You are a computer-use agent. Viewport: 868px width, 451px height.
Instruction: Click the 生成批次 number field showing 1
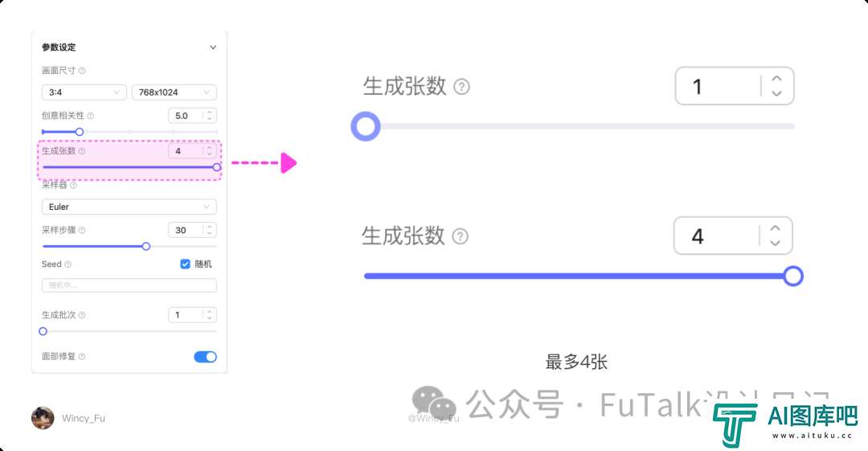point(192,314)
